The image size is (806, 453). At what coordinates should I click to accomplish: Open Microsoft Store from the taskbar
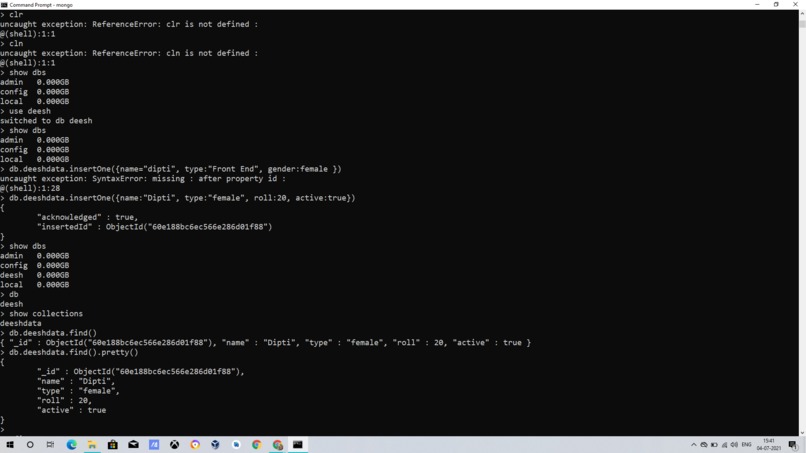113,445
